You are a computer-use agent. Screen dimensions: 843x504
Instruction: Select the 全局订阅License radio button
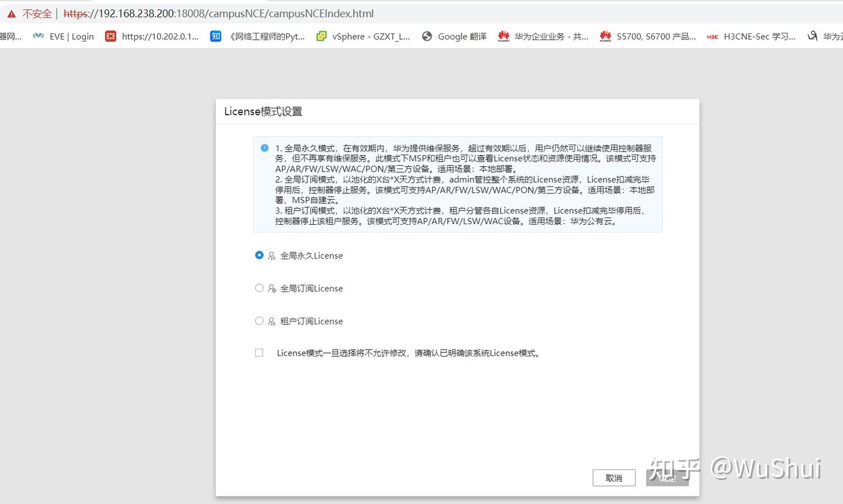(x=259, y=288)
